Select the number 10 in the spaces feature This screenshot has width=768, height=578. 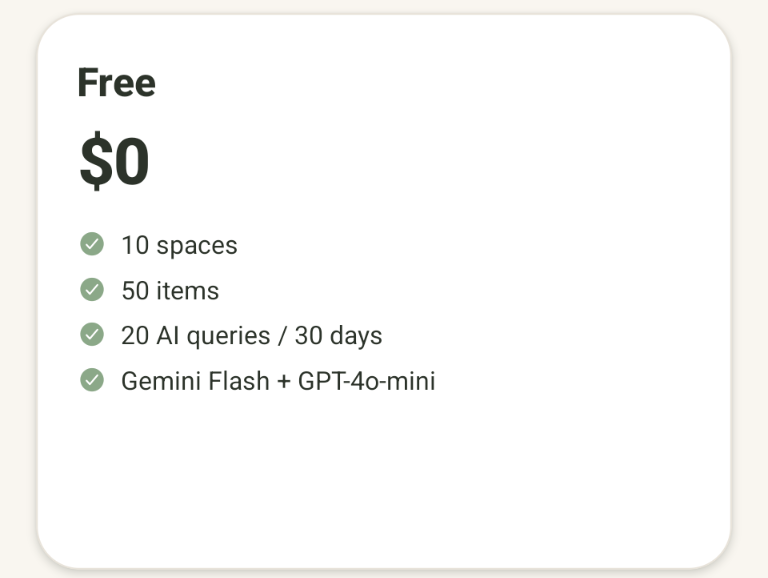pyautogui.click(x=135, y=245)
